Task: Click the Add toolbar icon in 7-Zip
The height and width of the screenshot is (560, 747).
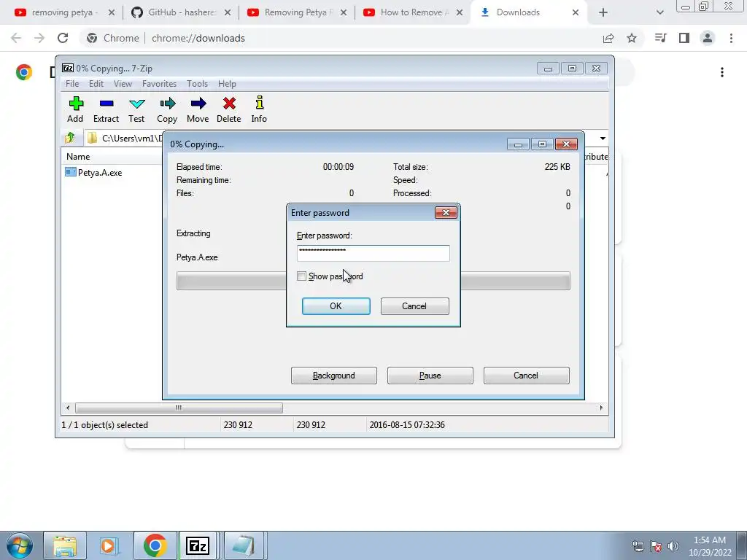Action: point(75,109)
